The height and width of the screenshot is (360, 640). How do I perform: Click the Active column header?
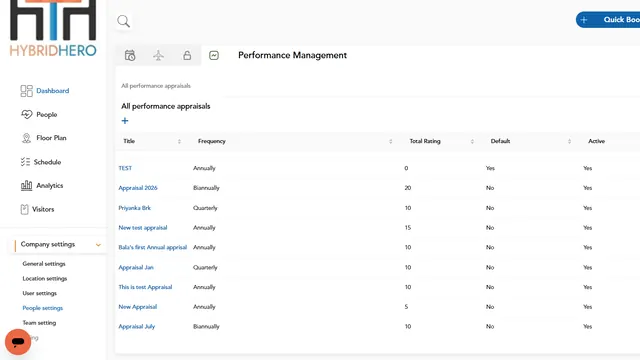596,141
